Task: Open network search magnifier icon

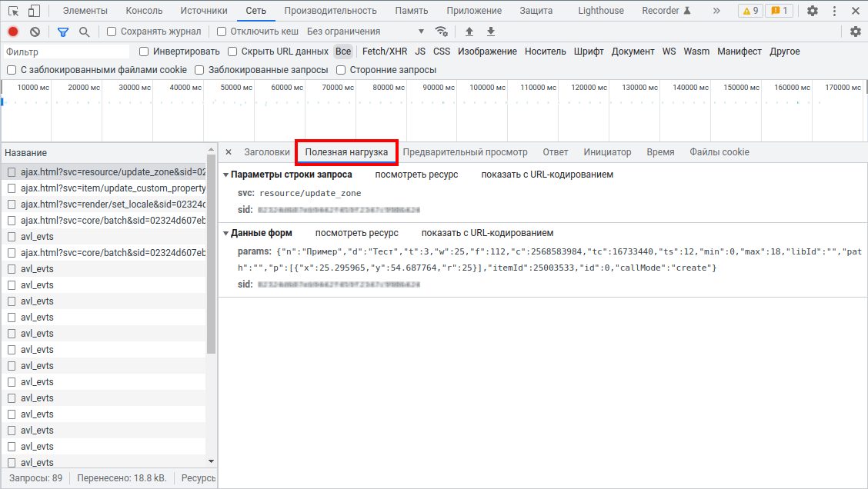Action: coord(85,32)
